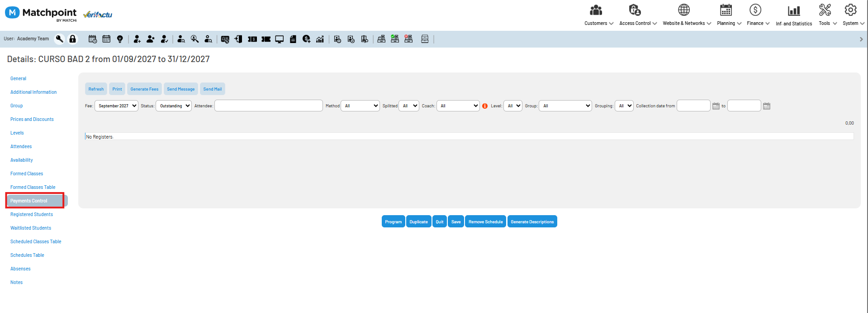Click the person with star icon
This screenshot has width=868, height=313.
[151, 39]
